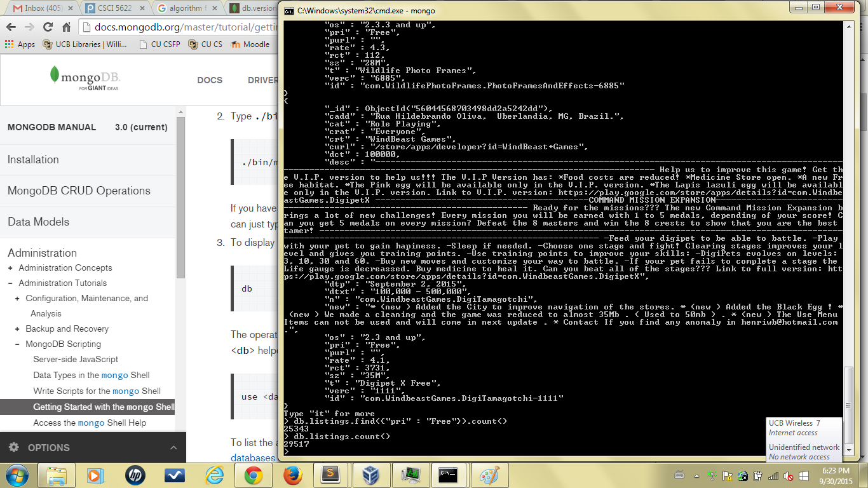Click the cmd scrollbar up arrow

(849, 25)
